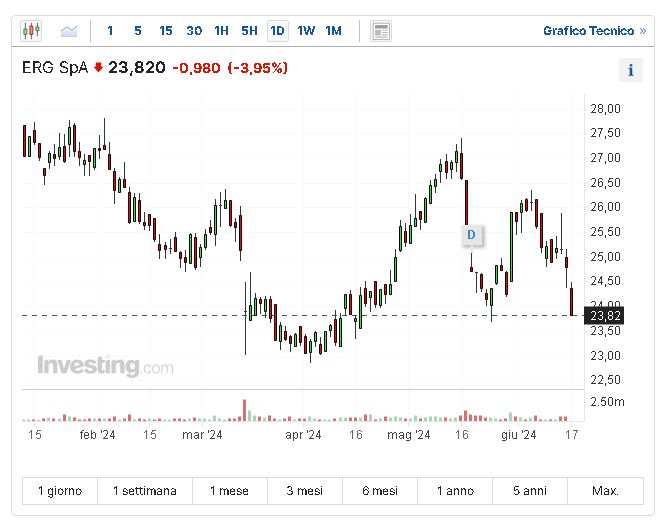Click the apr '24 date label
Image resolution: width=669 pixels, height=528 pixels.
[303, 435]
